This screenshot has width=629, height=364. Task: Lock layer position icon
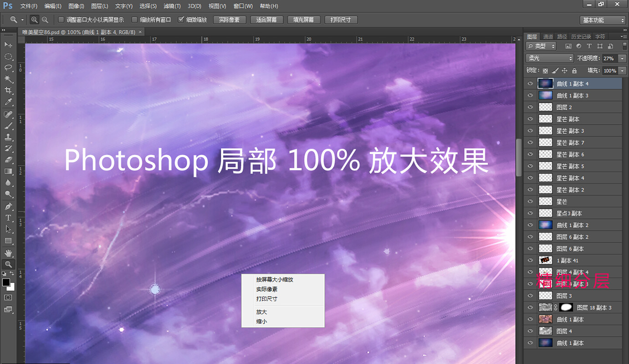565,71
